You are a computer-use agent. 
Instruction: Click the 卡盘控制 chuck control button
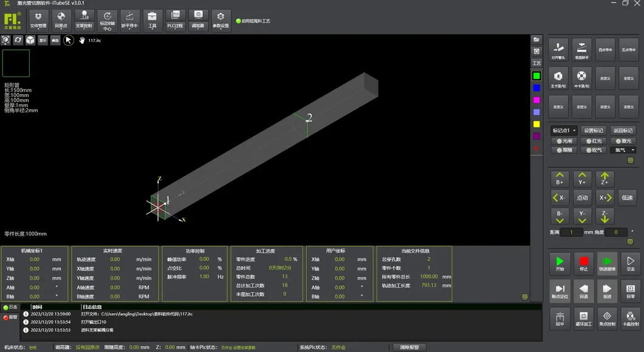tap(631, 319)
